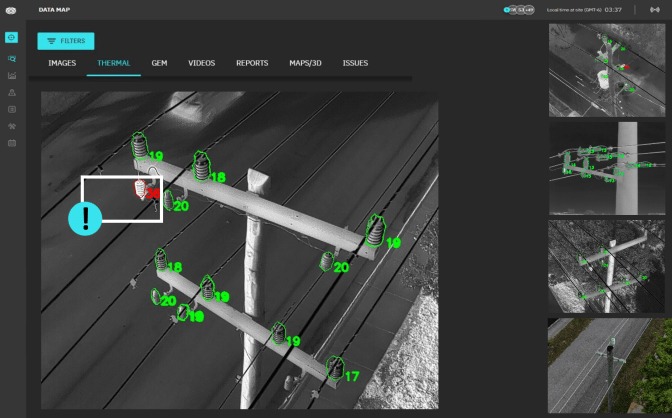Click the app logo in the top-left corner
Screen dimensions: 672x418
click(x=11, y=10)
